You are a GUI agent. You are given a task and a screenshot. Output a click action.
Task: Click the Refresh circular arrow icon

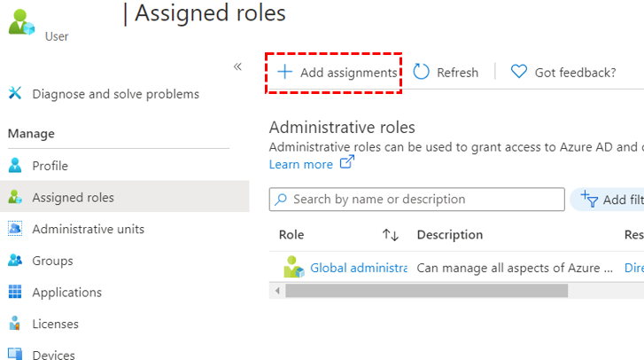pyautogui.click(x=421, y=72)
